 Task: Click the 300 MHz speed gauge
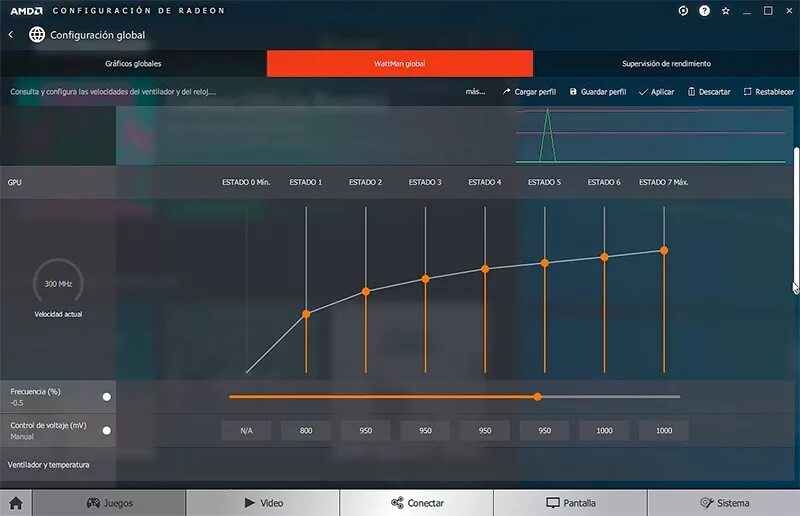(58, 283)
